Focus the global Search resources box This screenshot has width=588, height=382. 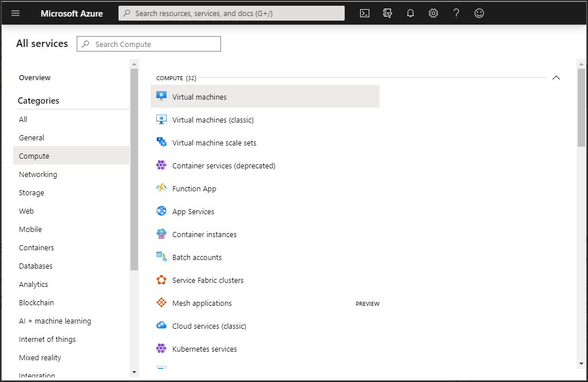pos(231,13)
